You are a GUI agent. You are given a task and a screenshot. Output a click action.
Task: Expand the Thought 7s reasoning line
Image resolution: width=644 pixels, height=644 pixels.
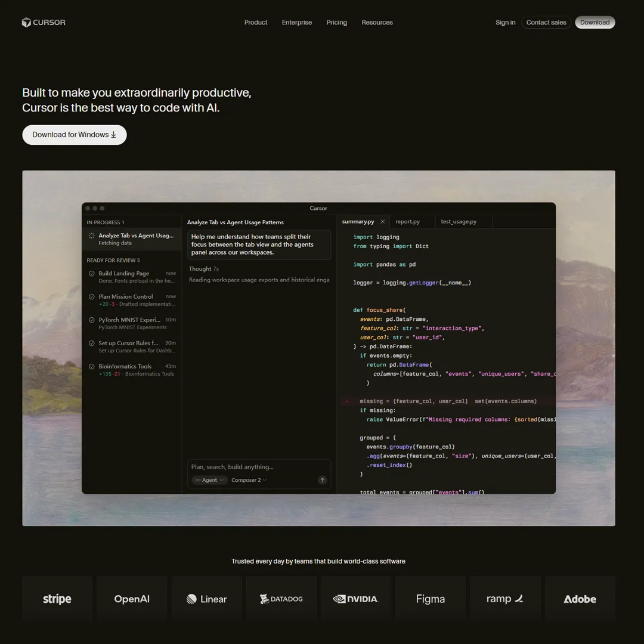[204, 268]
